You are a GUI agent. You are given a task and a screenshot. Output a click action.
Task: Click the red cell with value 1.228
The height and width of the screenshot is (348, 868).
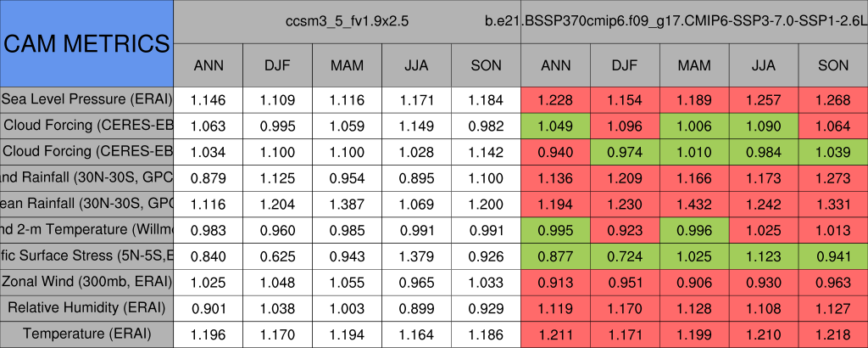[x=555, y=99]
